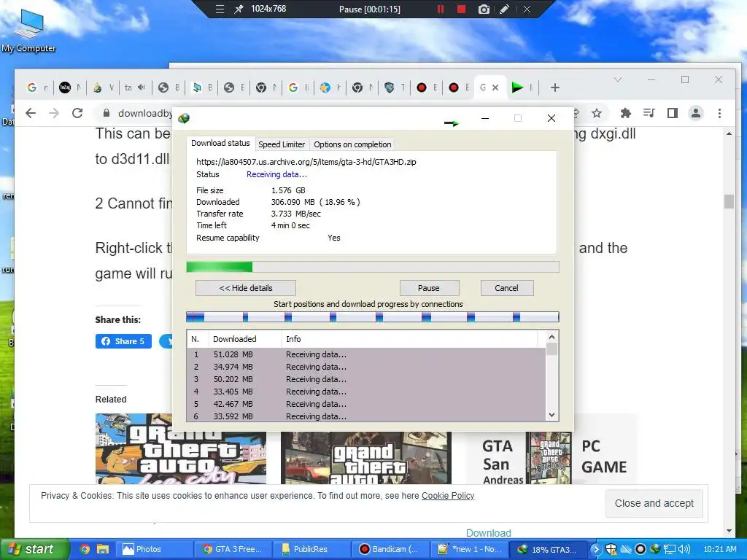Select connection row 4 with 33.405 MB
The height and width of the screenshot is (560, 747).
point(366,392)
